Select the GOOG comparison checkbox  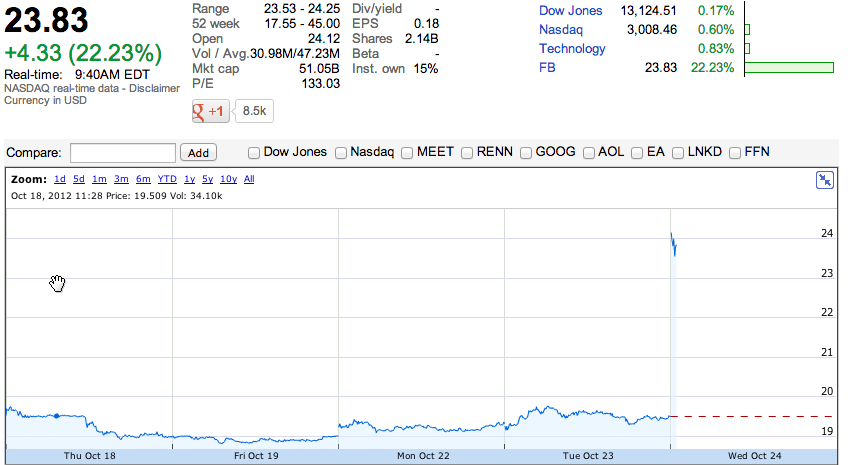click(x=526, y=153)
